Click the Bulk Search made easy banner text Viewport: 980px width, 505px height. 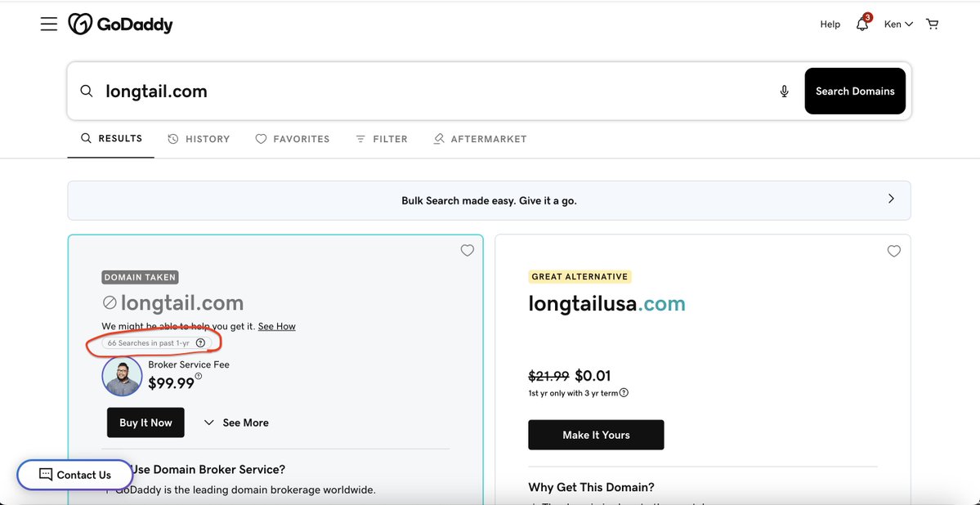coord(489,201)
